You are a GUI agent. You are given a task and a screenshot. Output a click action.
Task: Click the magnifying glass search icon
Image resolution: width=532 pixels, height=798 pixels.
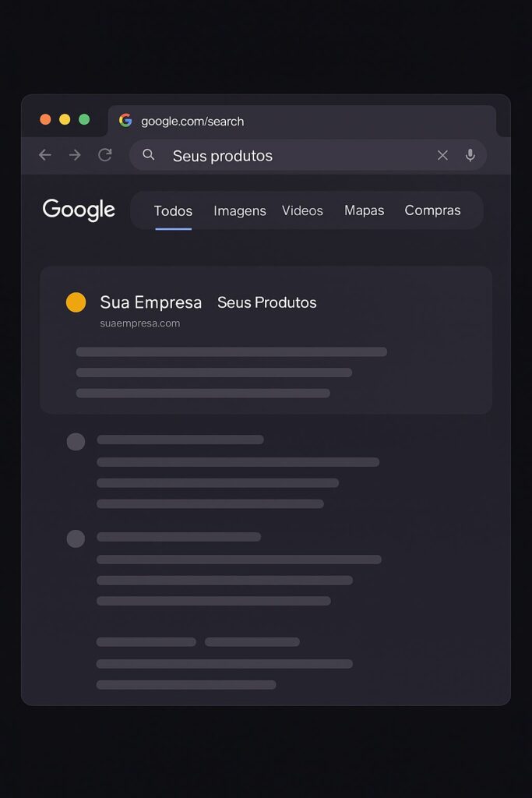tap(149, 155)
